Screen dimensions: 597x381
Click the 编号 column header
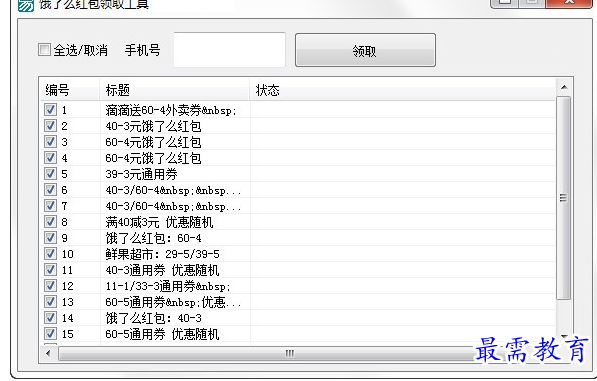pyautogui.click(x=70, y=90)
